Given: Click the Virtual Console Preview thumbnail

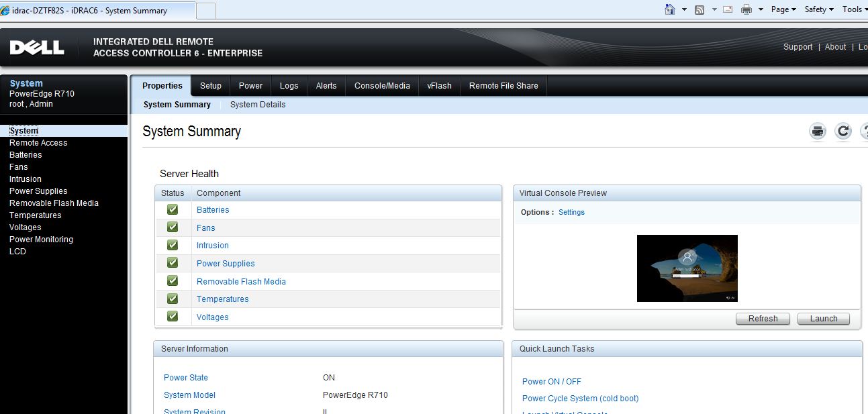Looking at the screenshot, I should tap(687, 268).
